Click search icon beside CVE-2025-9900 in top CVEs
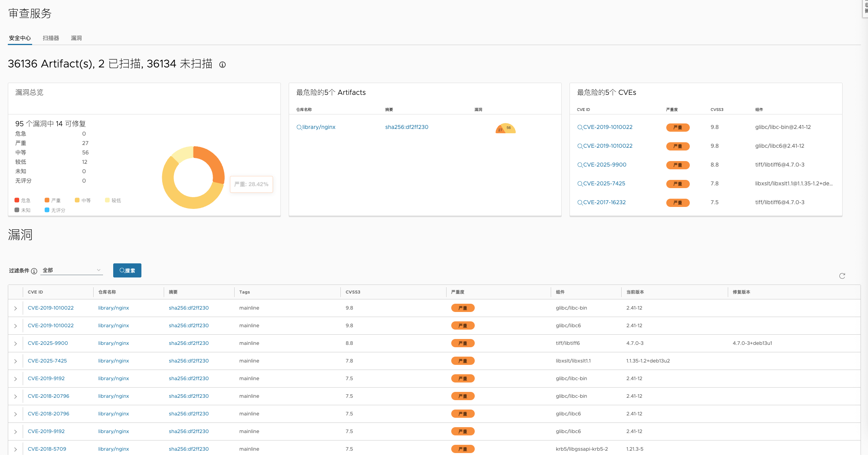 tap(580, 165)
